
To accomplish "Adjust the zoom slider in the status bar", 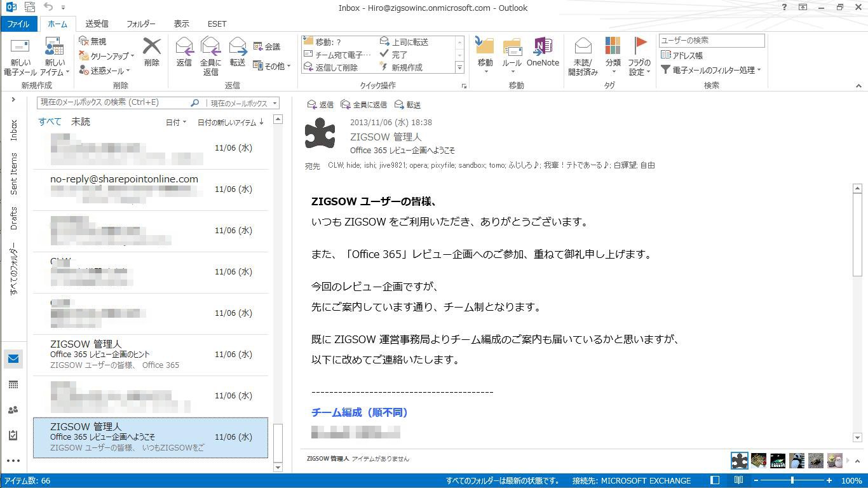I will pos(792,480).
